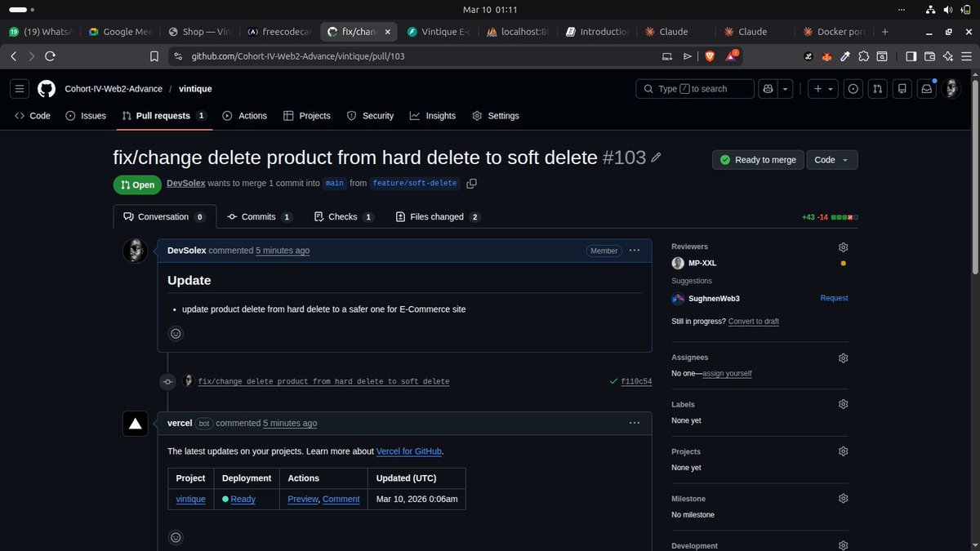Open the Create new plus dropdown
The width and height of the screenshot is (980, 551).
(822, 88)
